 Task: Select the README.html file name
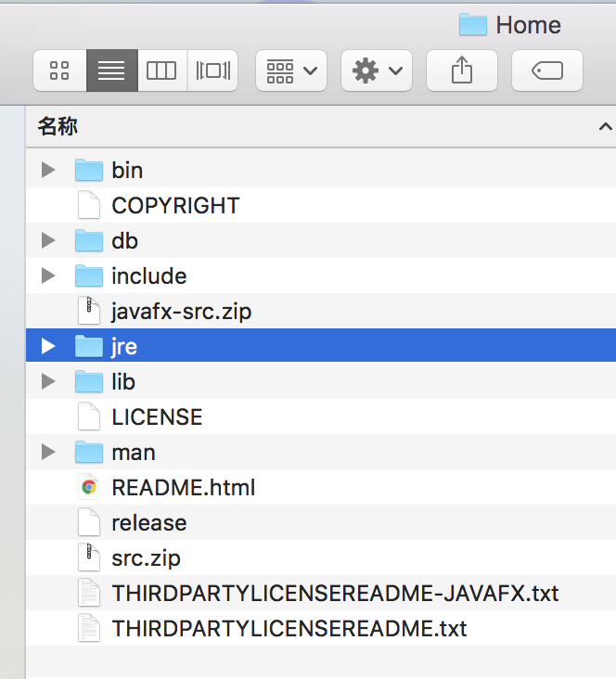(x=184, y=488)
